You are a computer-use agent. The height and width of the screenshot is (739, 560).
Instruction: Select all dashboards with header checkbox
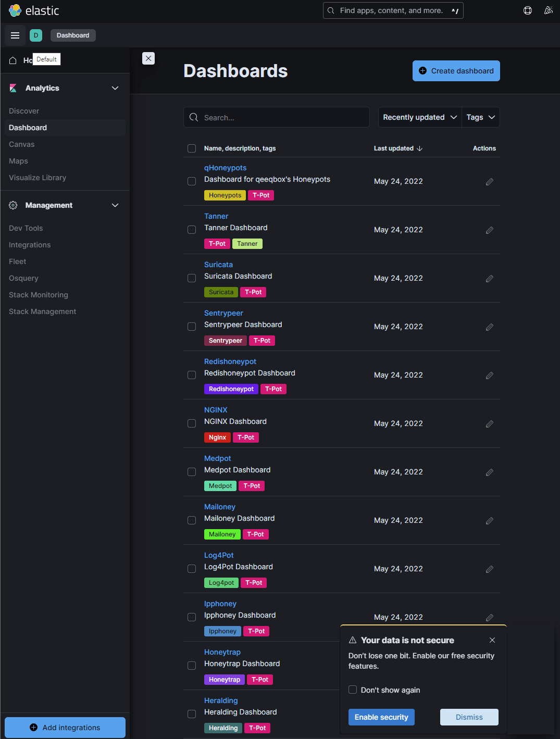(x=192, y=148)
